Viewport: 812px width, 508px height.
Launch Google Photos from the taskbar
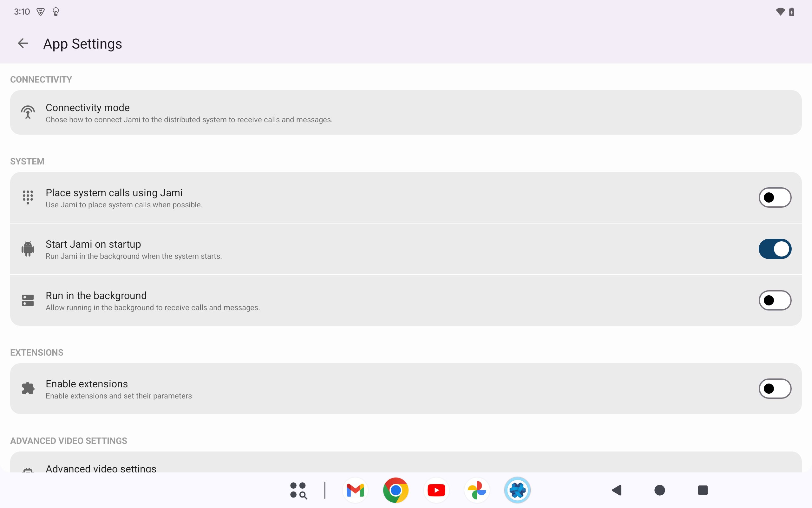pos(477,491)
